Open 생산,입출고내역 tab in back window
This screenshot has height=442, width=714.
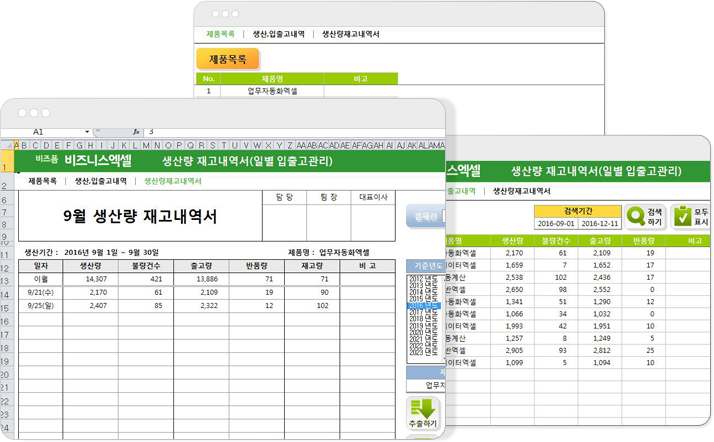(279, 33)
